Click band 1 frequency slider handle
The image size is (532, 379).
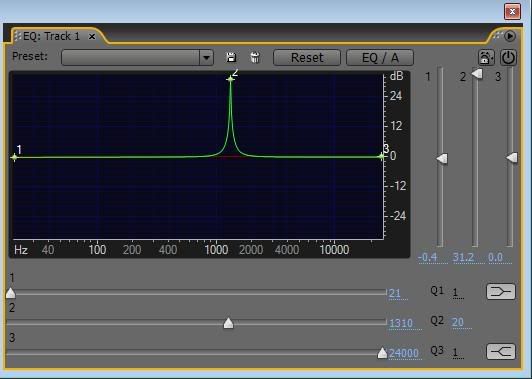coord(11,293)
